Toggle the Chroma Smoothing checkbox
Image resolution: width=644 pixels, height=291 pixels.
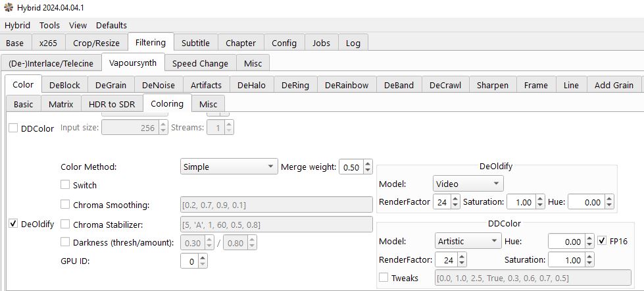tap(65, 205)
